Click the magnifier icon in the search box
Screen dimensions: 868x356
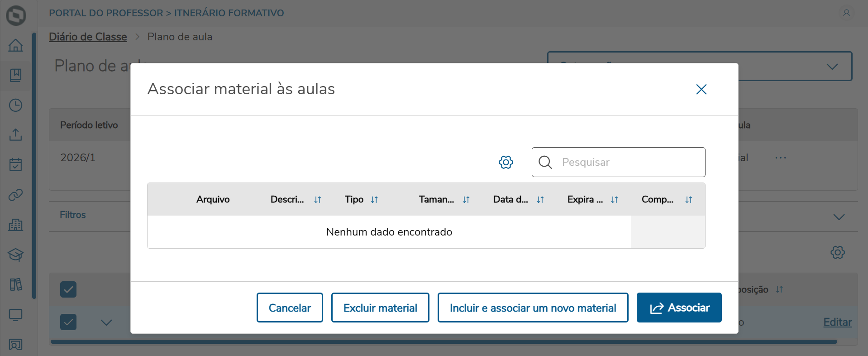[546, 162]
